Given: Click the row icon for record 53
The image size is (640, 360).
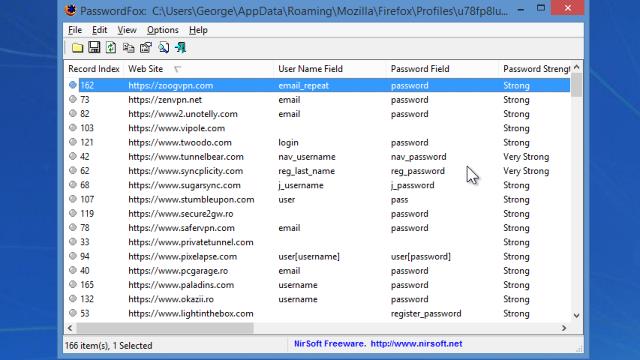Looking at the screenshot, I should 73,313.
